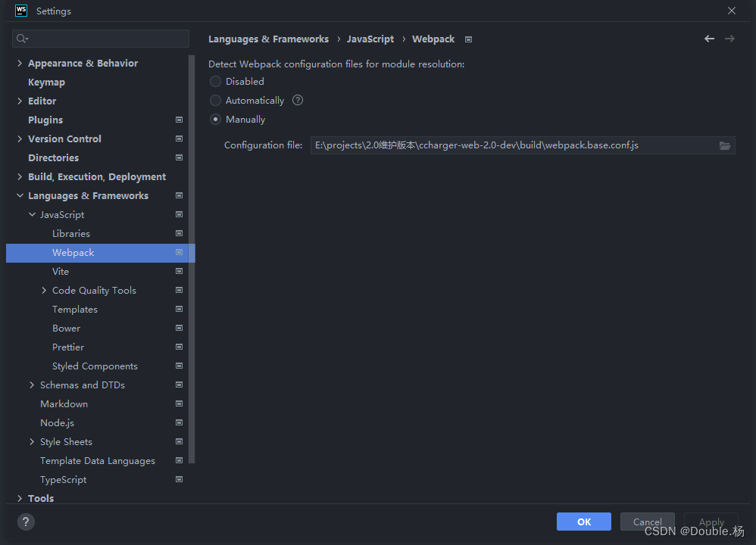The image size is (756, 545).
Task: Click the project icon on Languages & Frameworks row
Action: click(179, 195)
